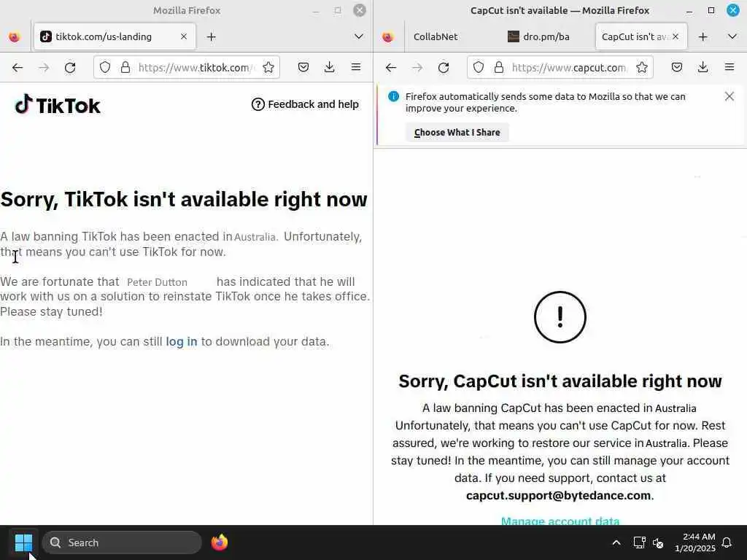
Task: Click the 'Peter Dutton' text on TikTok page
Action: [158, 282]
